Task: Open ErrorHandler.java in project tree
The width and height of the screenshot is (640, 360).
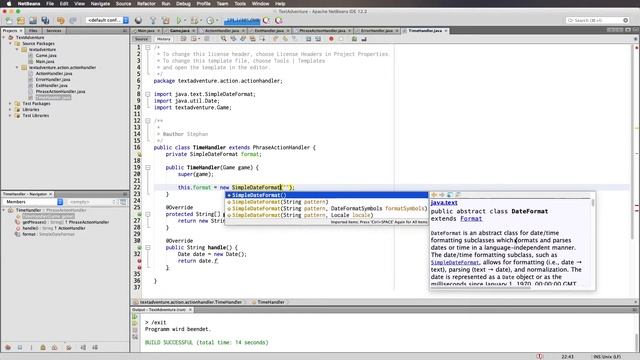Action: (53, 80)
